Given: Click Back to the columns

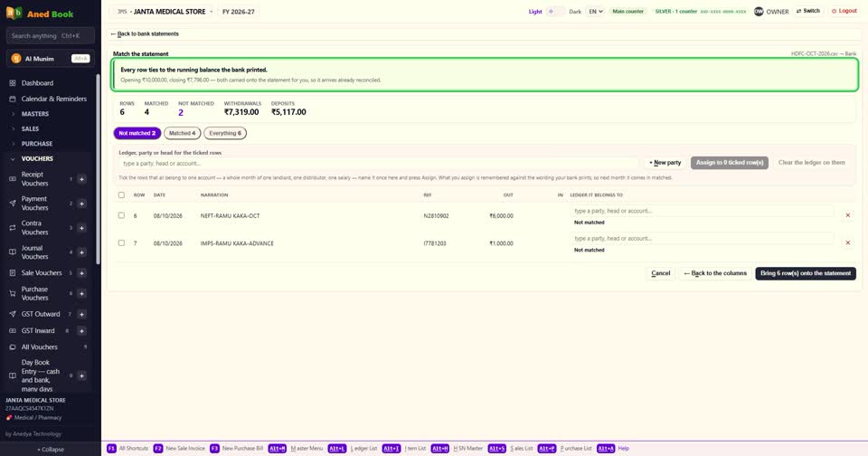Looking at the screenshot, I should [x=715, y=273].
